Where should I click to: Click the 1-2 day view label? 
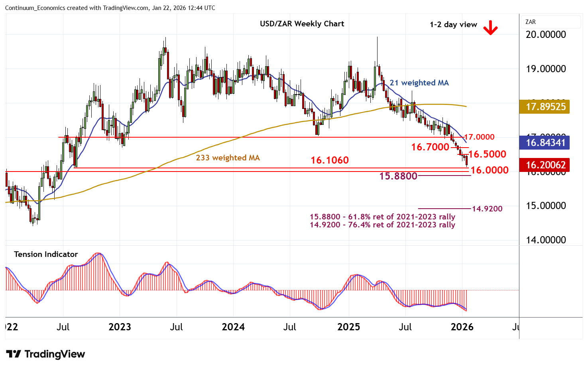[453, 24]
